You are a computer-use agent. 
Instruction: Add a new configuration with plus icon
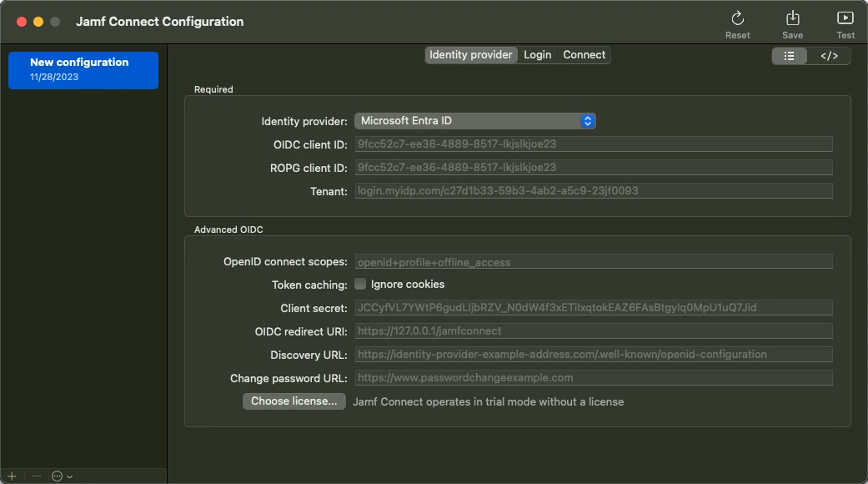[13, 476]
